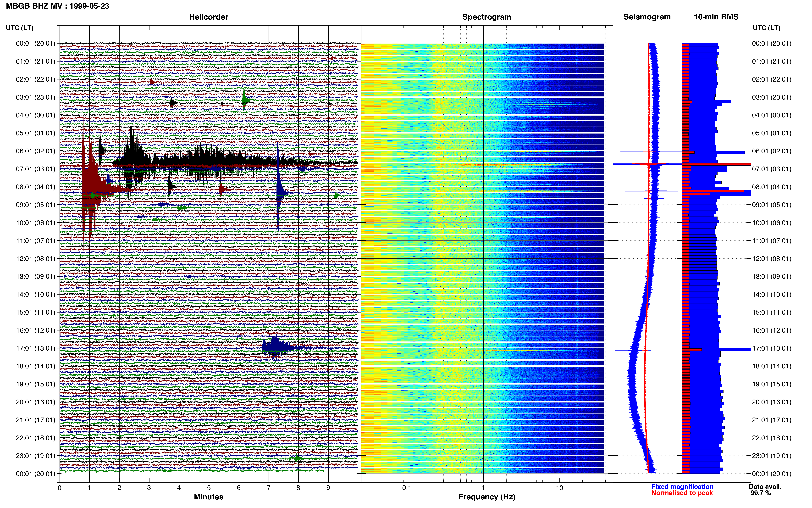Click the 'Data avail.' label
This screenshot has height=508, width=812.
click(x=765, y=486)
